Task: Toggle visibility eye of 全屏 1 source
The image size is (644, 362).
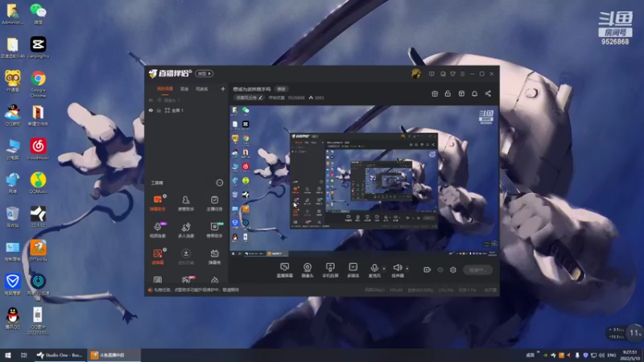Action: [x=151, y=110]
